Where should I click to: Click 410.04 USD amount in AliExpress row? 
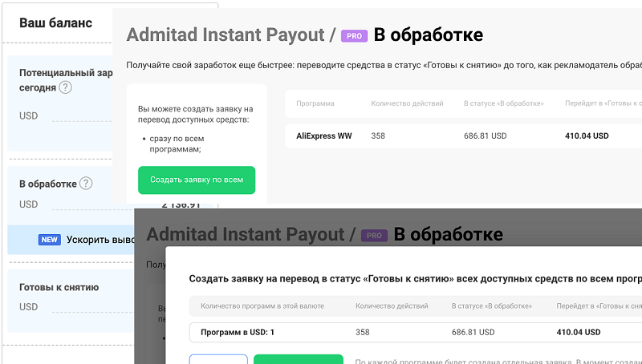point(587,135)
